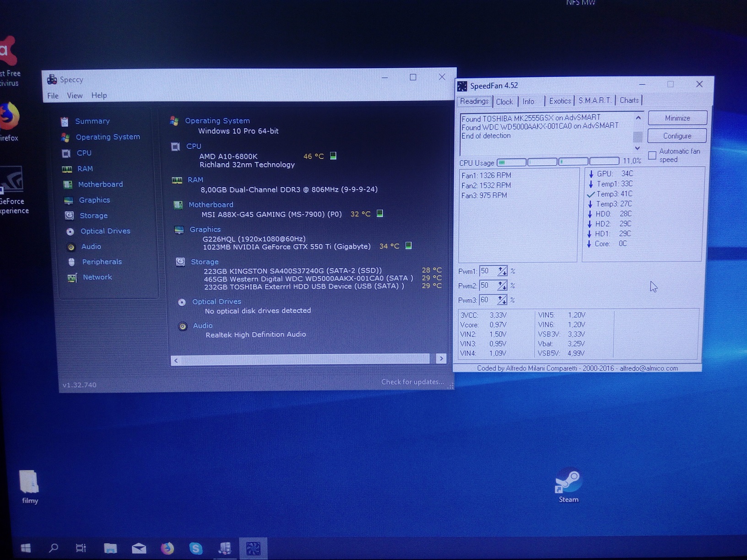747x560 pixels.
Task: Open the Windows Start menu
Action: tap(26, 548)
